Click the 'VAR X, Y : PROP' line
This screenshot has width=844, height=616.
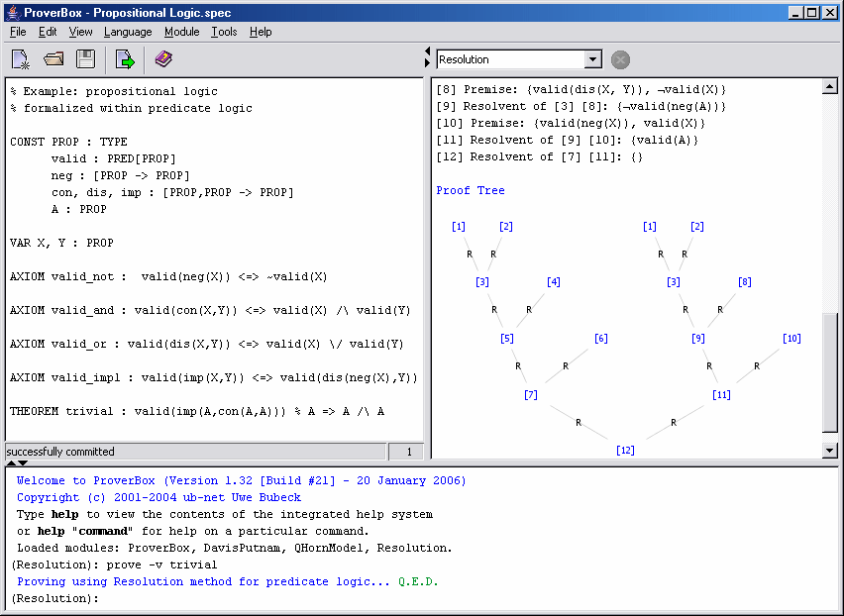click(x=61, y=244)
